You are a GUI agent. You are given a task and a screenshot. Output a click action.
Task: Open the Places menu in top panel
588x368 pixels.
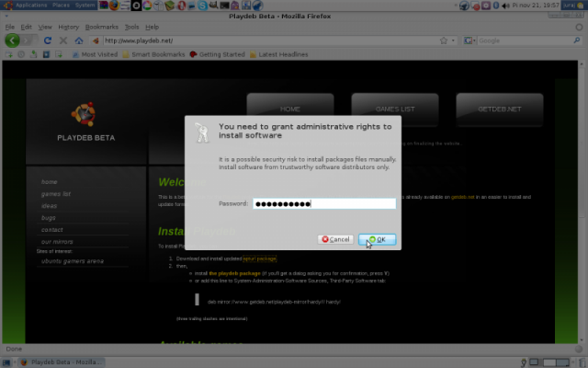[62, 6]
